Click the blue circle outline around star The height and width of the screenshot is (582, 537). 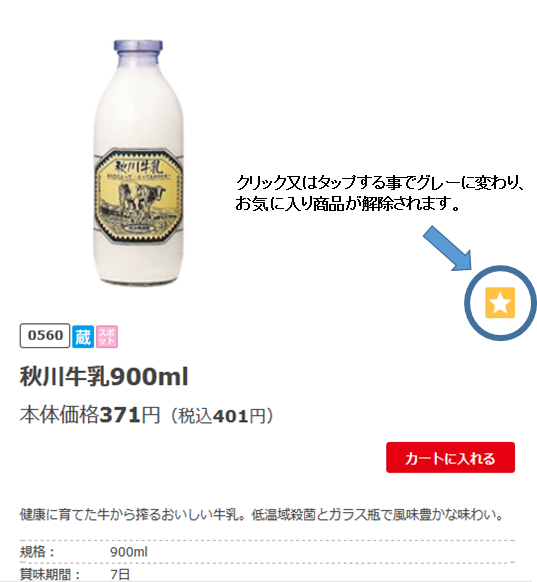tap(500, 303)
